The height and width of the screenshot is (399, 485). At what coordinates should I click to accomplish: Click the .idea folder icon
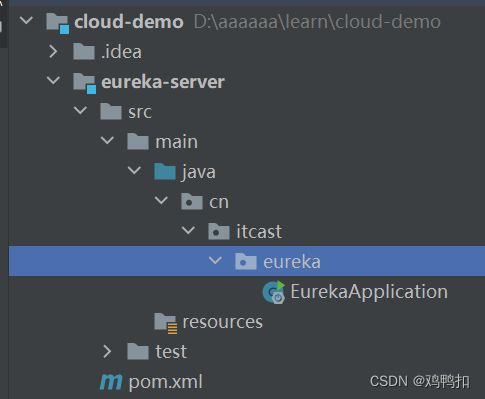click(x=84, y=52)
